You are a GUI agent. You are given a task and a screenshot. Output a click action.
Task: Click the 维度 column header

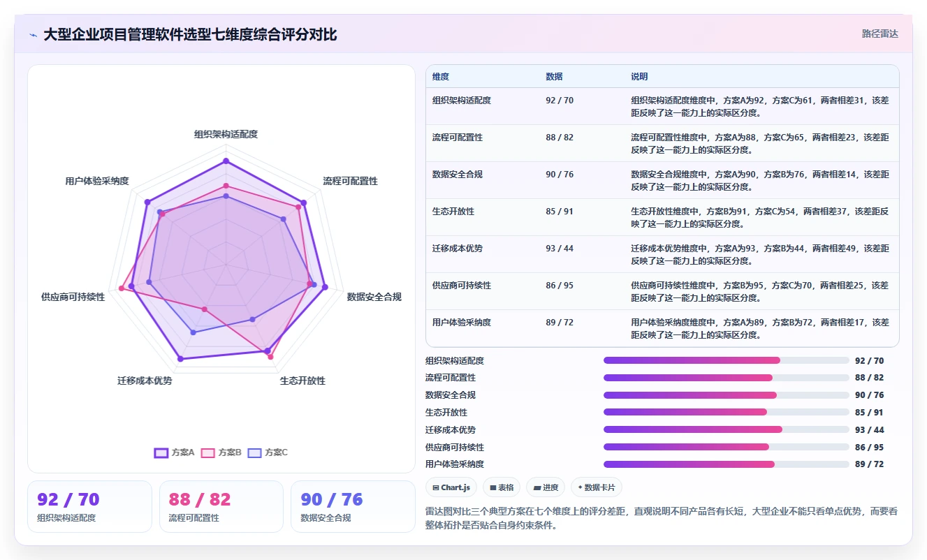[441, 77]
